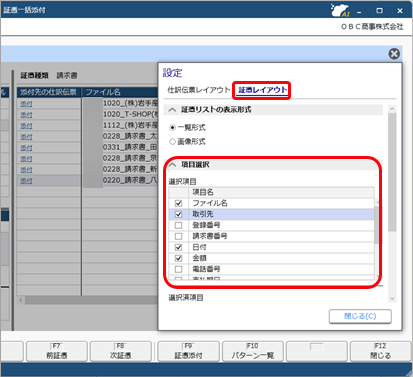
Task: Click 添付 link for 0220_請求書_八 row
Action: pos(26,181)
